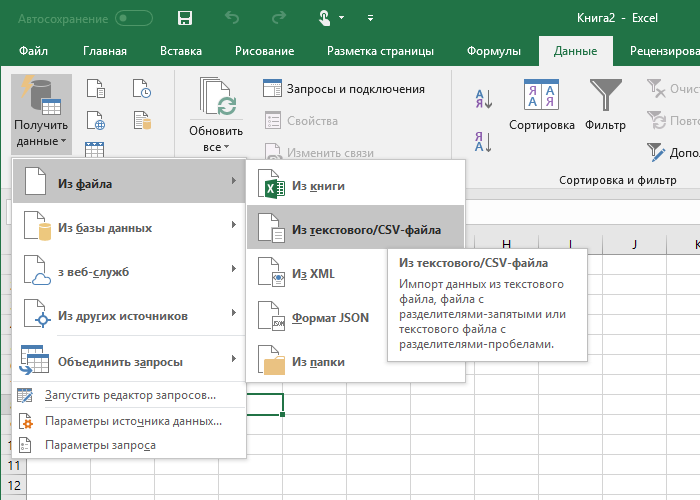Open the Файл tab

pos(33,51)
